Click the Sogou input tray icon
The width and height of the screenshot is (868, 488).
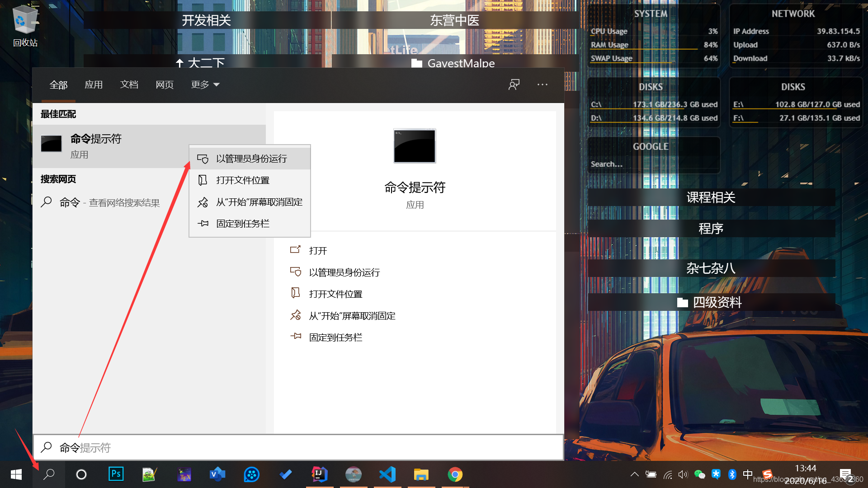[x=767, y=474]
